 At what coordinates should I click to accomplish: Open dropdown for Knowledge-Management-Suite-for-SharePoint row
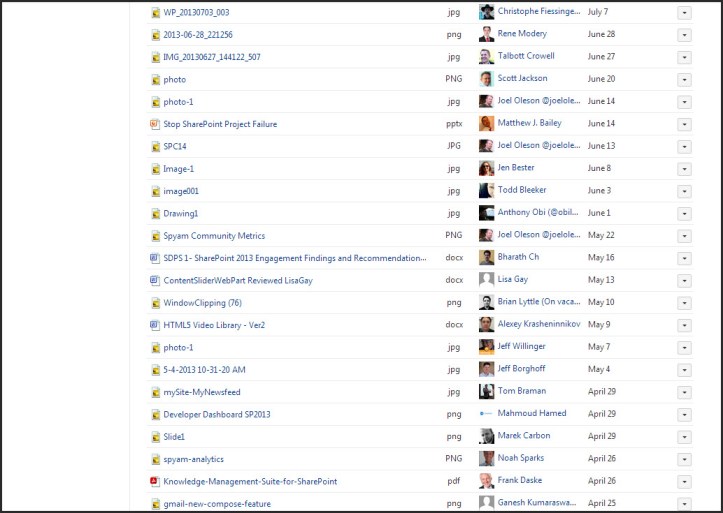tap(684, 482)
